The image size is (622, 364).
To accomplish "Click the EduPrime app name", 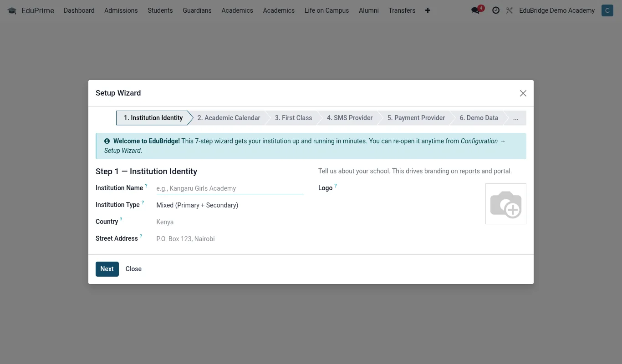I will coord(38,10).
